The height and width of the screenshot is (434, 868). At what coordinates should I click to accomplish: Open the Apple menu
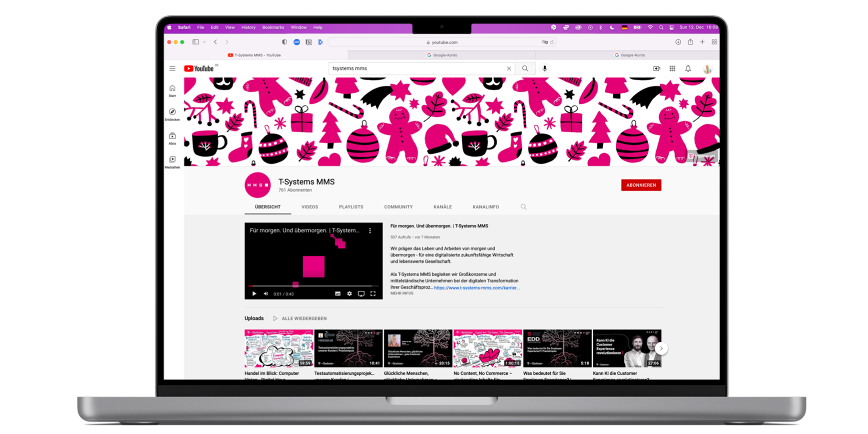pos(170,28)
